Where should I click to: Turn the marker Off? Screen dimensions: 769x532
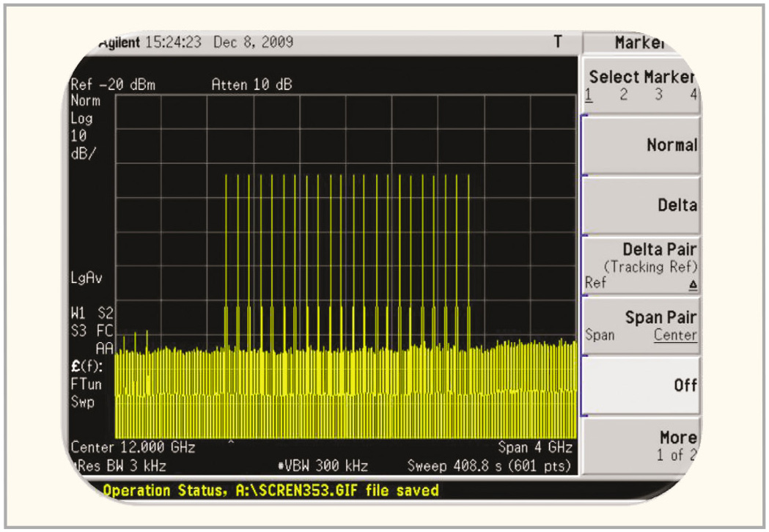[x=641, y=385]
